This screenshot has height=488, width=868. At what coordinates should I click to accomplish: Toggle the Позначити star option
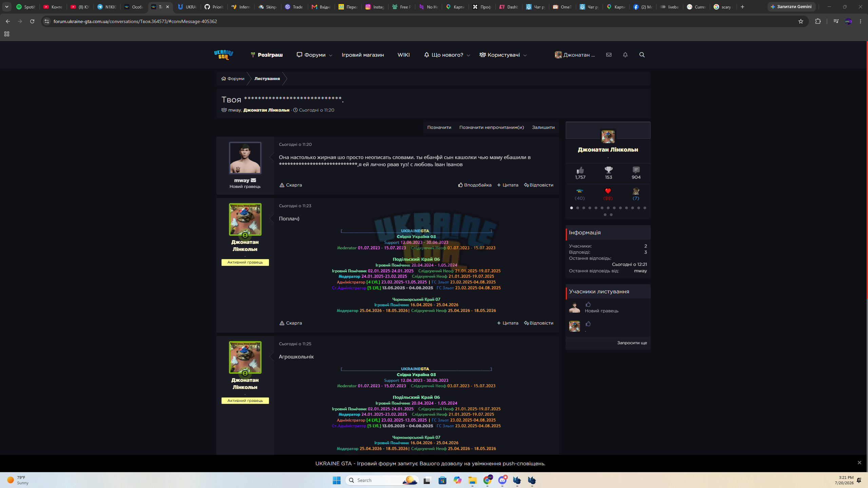click(439, 127)
